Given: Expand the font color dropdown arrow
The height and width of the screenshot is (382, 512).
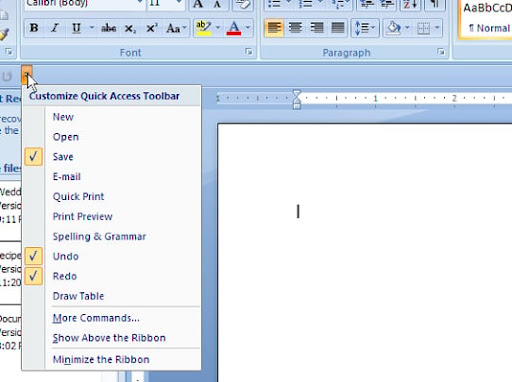Looking at the screenshot, I should coord(248,28).
